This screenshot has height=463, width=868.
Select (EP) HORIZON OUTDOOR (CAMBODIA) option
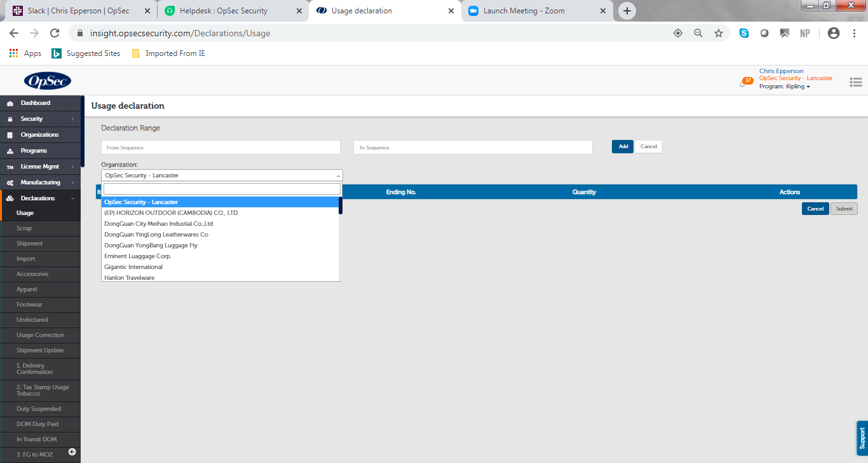tap(220, 213)
